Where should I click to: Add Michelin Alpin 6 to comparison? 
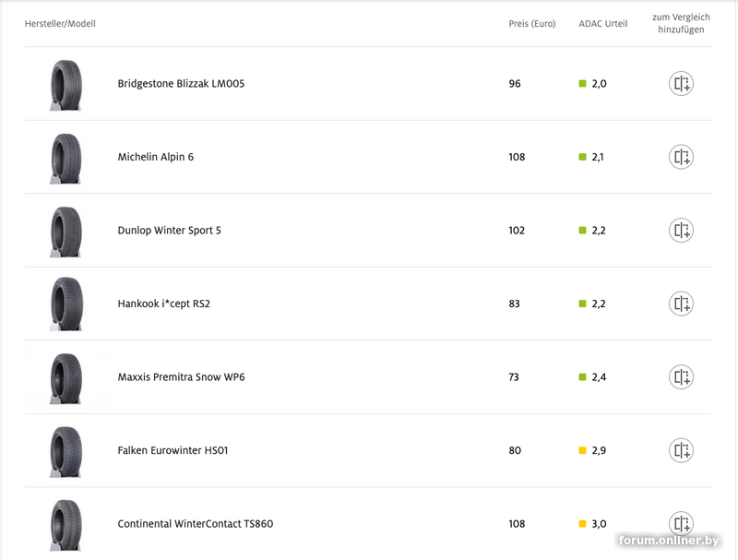click(x=681, y=157)
